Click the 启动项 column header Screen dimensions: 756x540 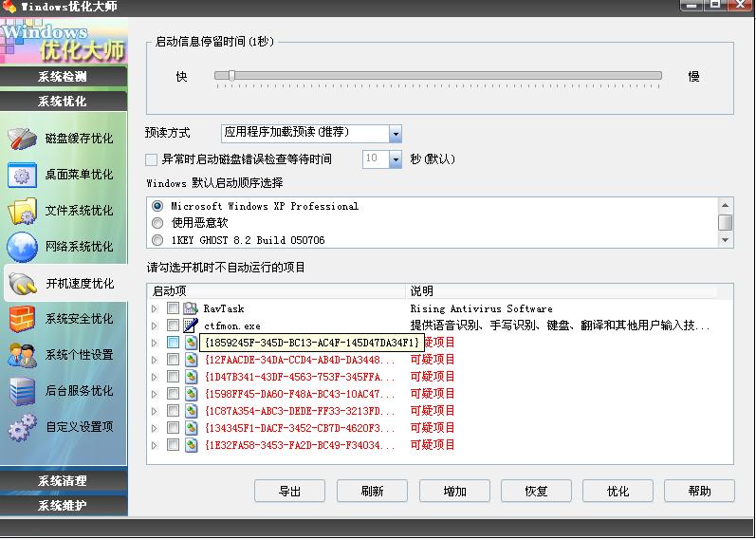(277, 291)
